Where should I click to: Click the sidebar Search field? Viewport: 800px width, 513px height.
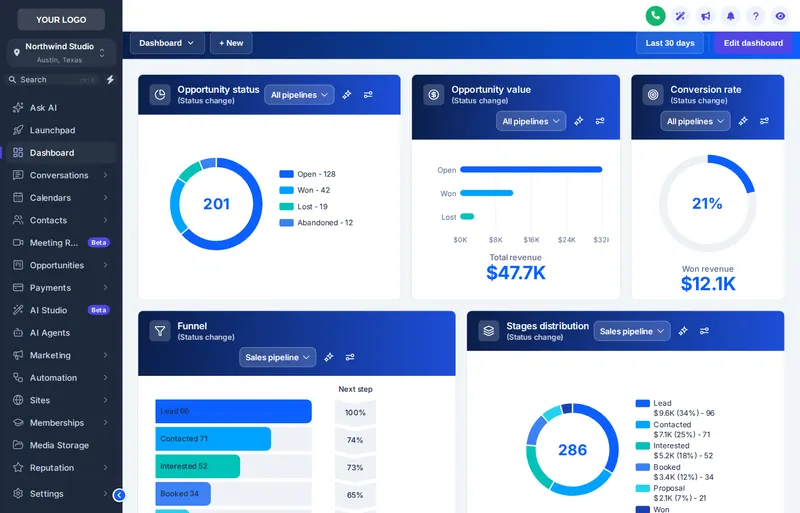(54, 80)
